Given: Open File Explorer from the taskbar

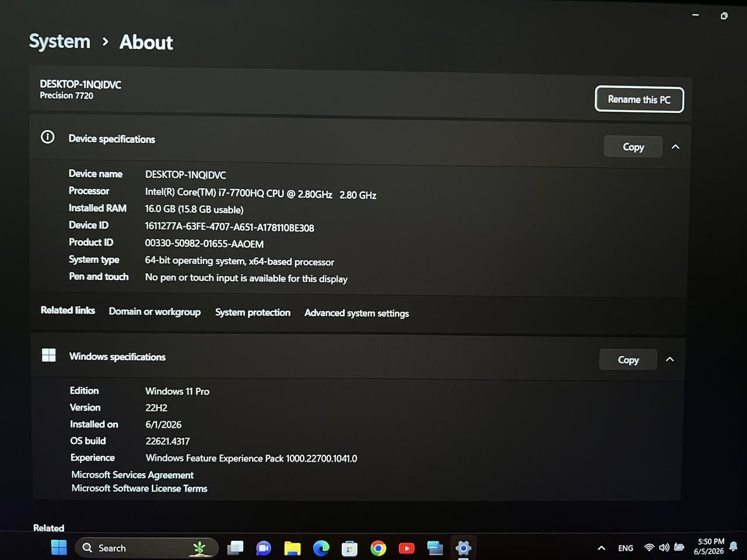Looking at the screenshot, I should point(292,548).
